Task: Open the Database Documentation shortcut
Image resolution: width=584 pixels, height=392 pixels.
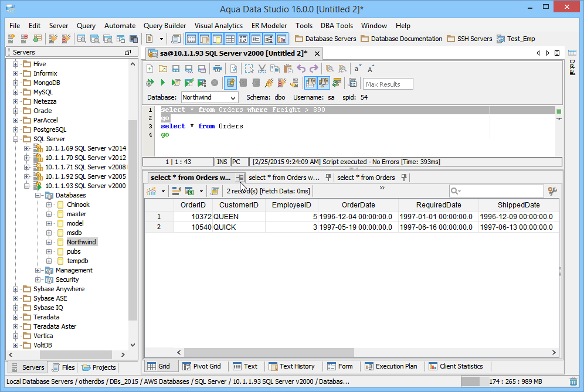Action: tap(402, 39)
